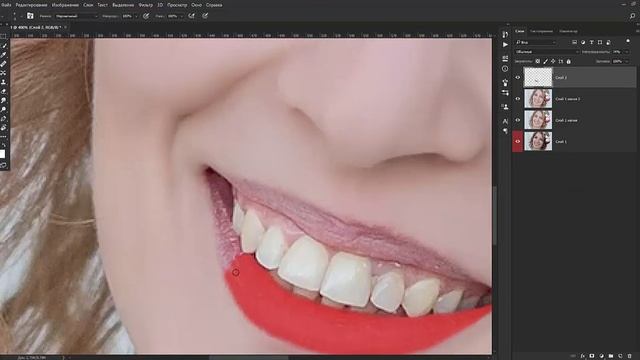Select the Eraser tool
The height and width of the screenshot is (360, 640).
pos(3,91)
